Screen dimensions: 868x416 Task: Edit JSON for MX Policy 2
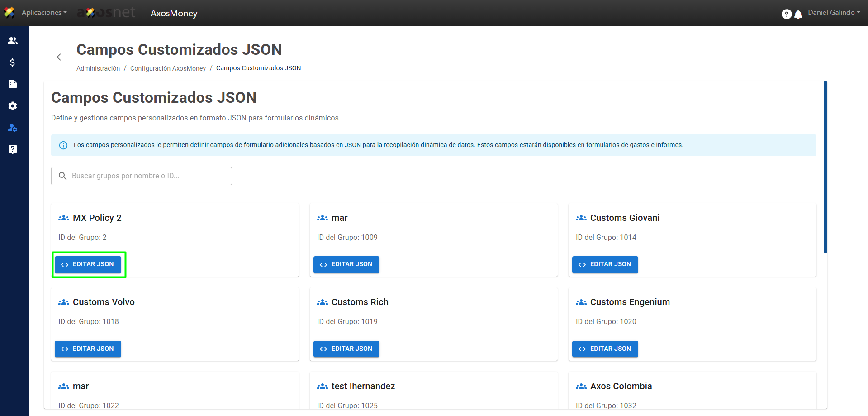[88, 264]
